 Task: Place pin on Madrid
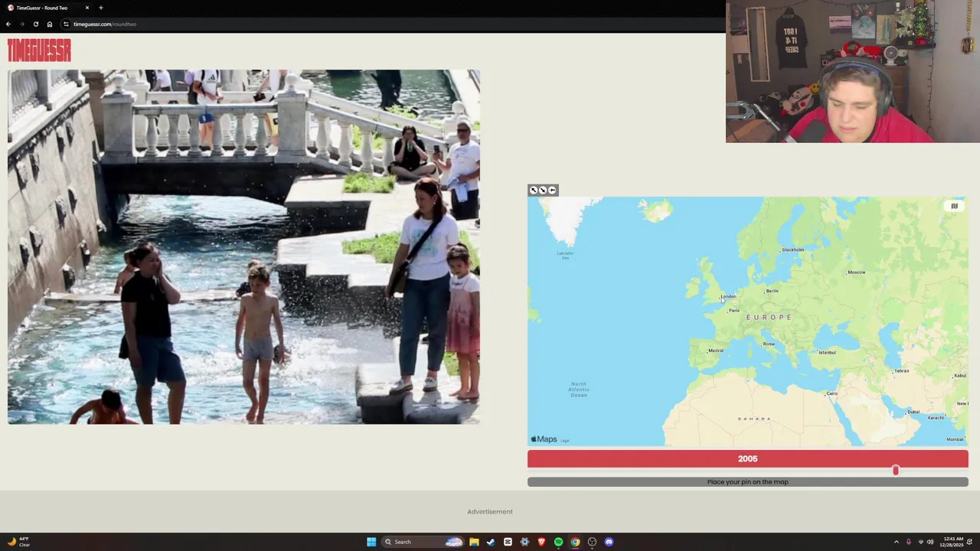[715, 350]
